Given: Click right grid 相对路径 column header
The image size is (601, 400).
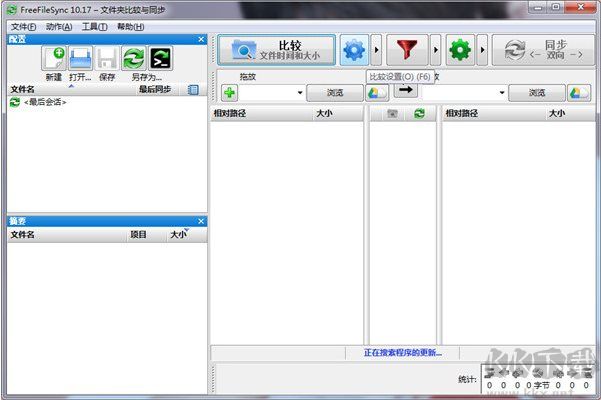Looking at the screenshot, I should (494, 113).
